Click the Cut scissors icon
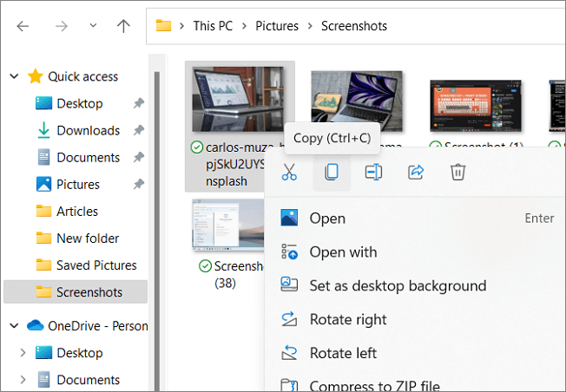The image size is (566, 392). (x=290, y=173)
